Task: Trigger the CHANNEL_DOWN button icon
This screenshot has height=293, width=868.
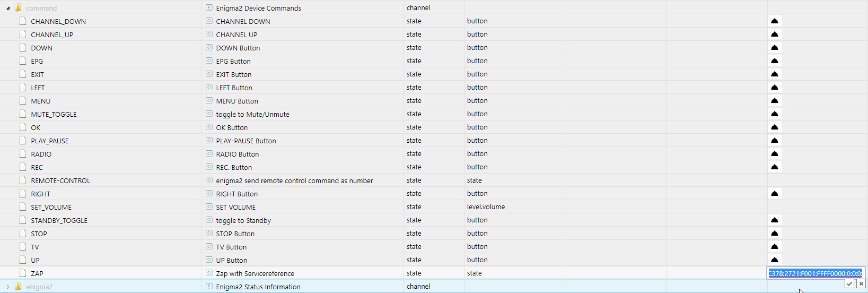Action: pyautogui.click(x=774, y=21)
